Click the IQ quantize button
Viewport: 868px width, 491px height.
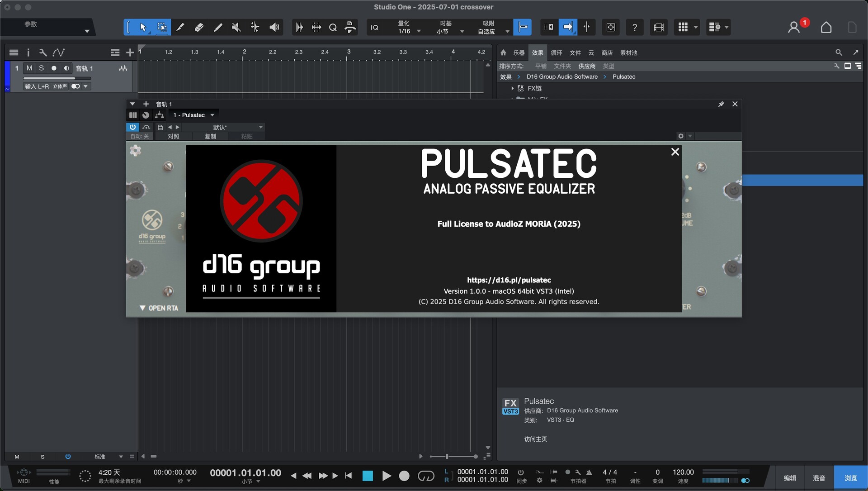coord(374,28)
